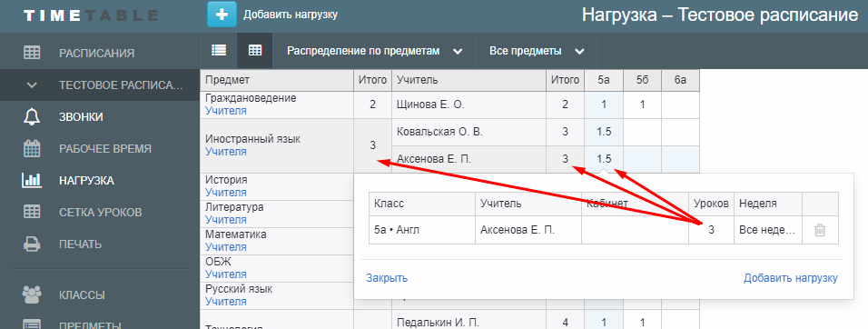Click the empty Кабинет cell in popup
The height and width of the screenshot is (329, 868).
tap(635, 230)
